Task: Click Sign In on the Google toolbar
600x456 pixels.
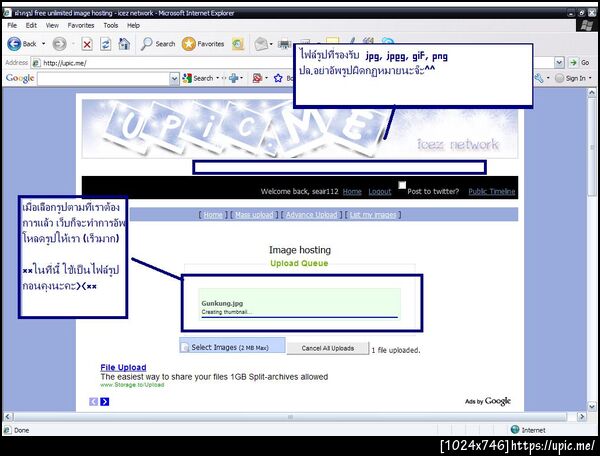Action: 570,78
